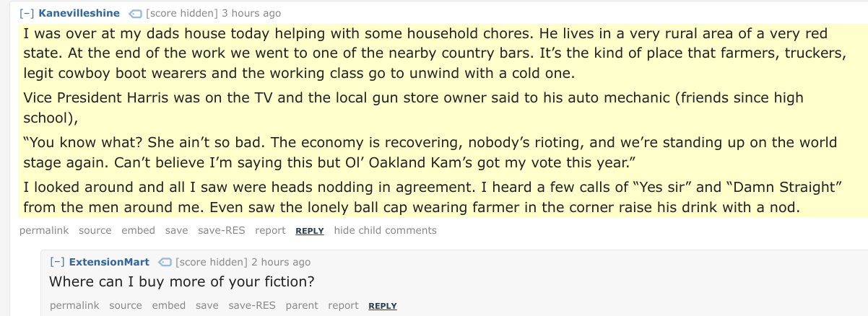Reply to Kanevilleshine's comment
Viewport: 868px width, 316px height.
(x=310, y=231)
